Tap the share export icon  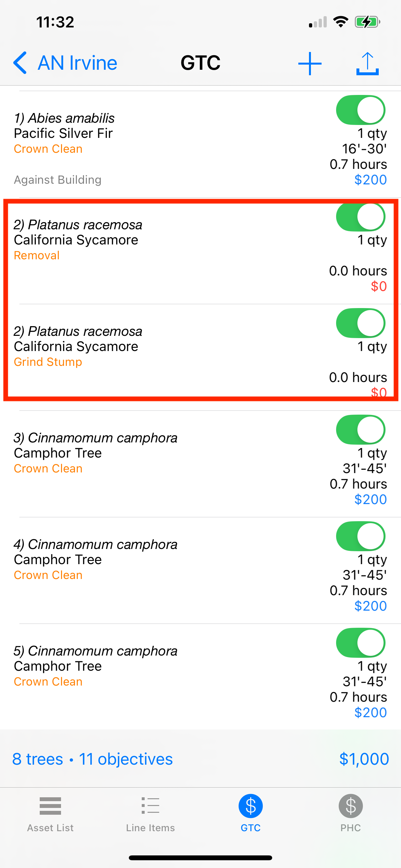tap(367, 63)
